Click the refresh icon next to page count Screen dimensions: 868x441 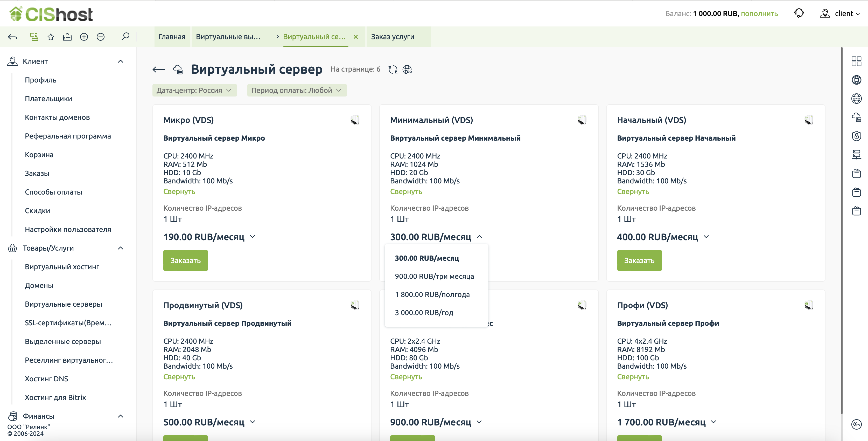pos(393,70)
